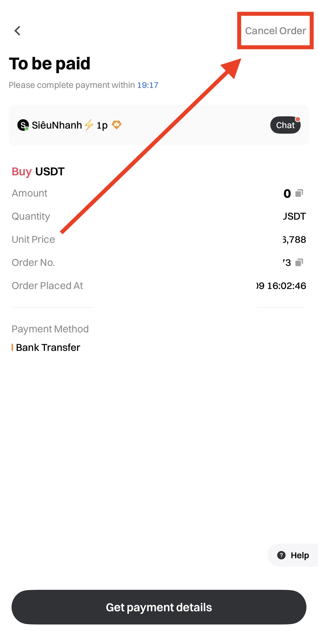Open Chat with the seller
Screen dimensions: 318x644
(285, 125)
